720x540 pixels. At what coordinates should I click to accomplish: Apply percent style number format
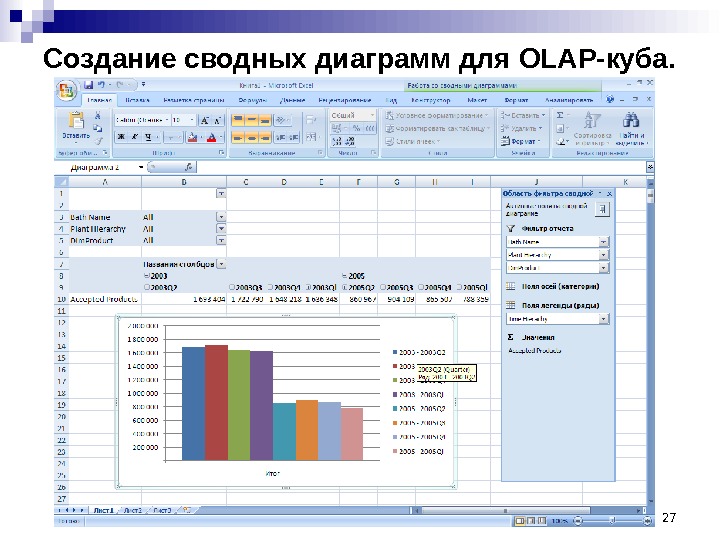click(356, 128)
